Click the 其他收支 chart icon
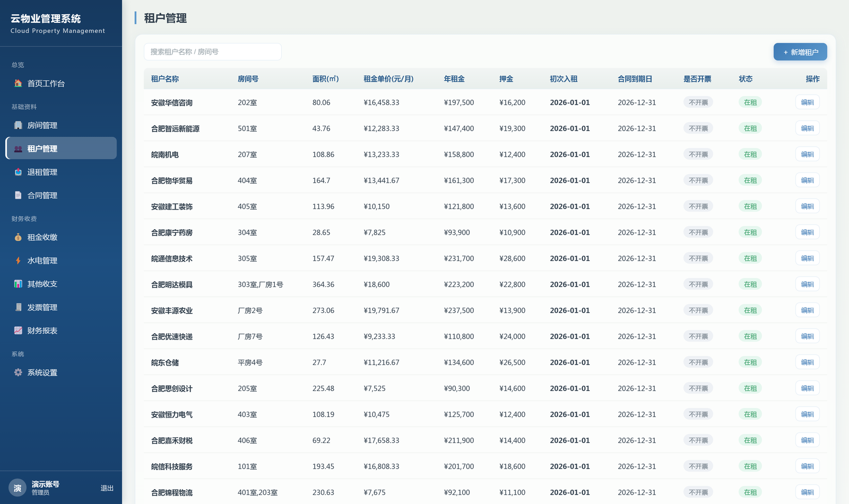 point(18,284)
